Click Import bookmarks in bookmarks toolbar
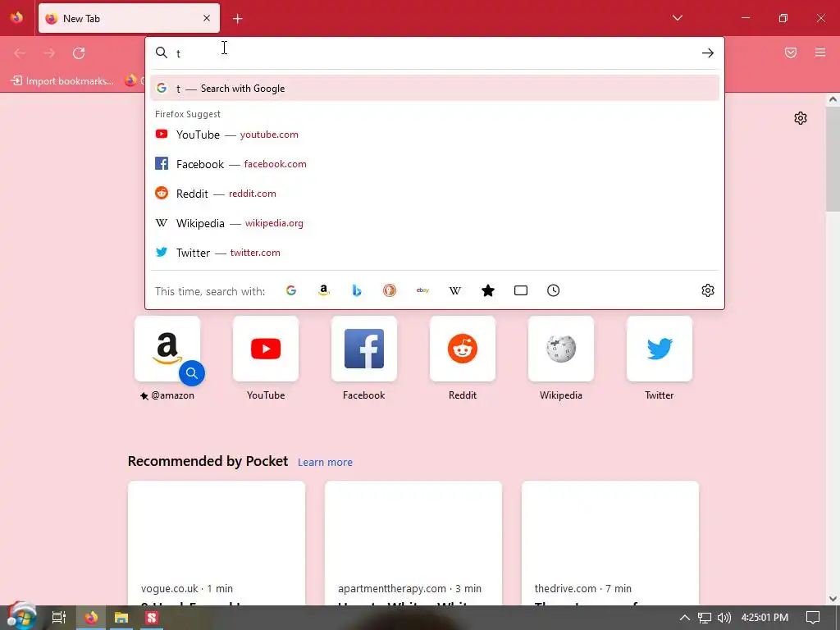Screen dimensions: 840x630 point(62,81)
